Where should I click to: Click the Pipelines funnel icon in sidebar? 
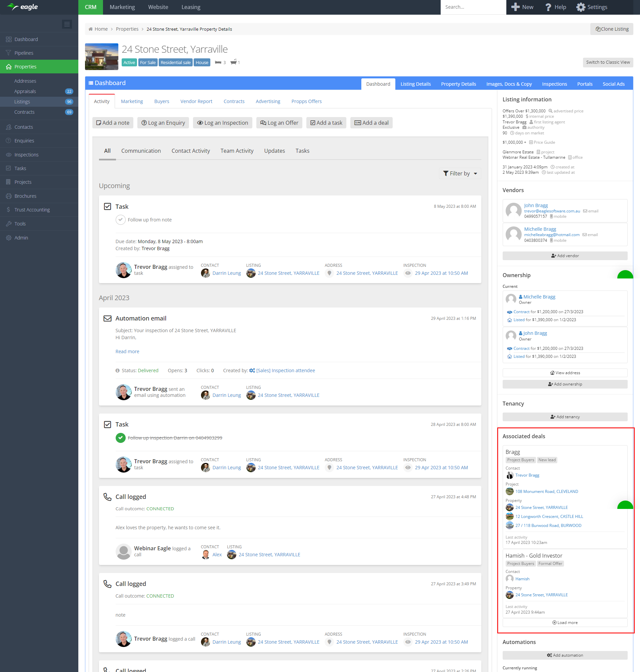9,53
